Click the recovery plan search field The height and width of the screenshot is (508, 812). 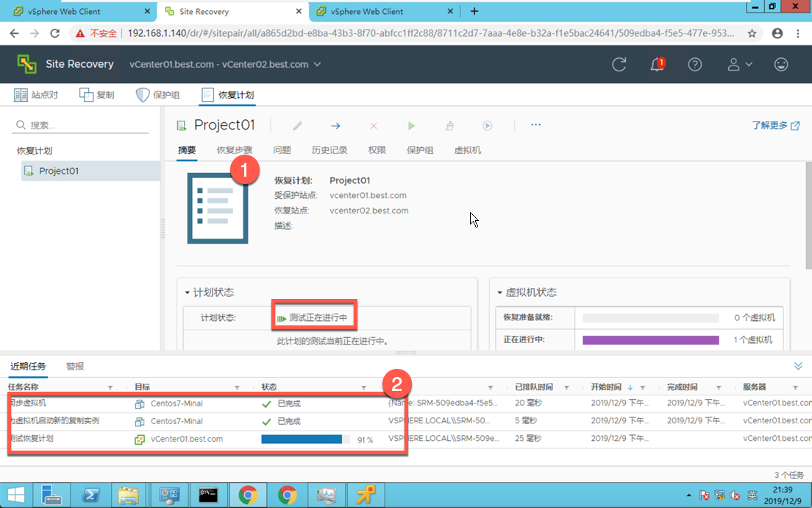(x=82, y=125)
